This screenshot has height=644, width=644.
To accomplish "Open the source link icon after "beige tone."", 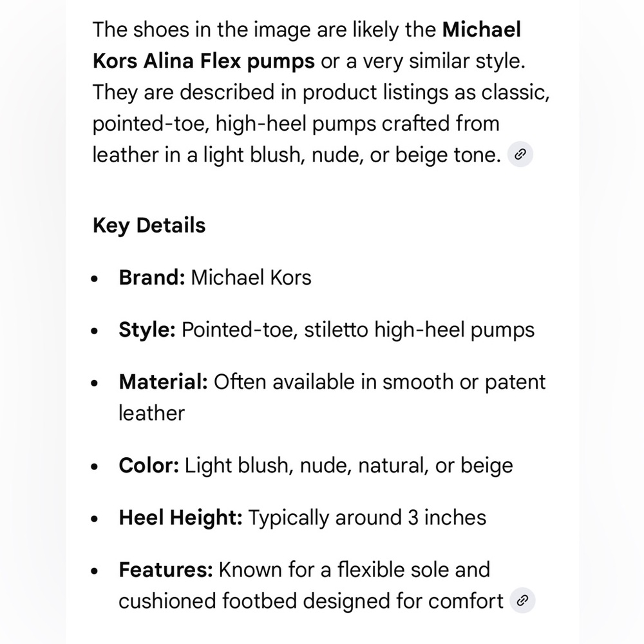I will point(520,155).
